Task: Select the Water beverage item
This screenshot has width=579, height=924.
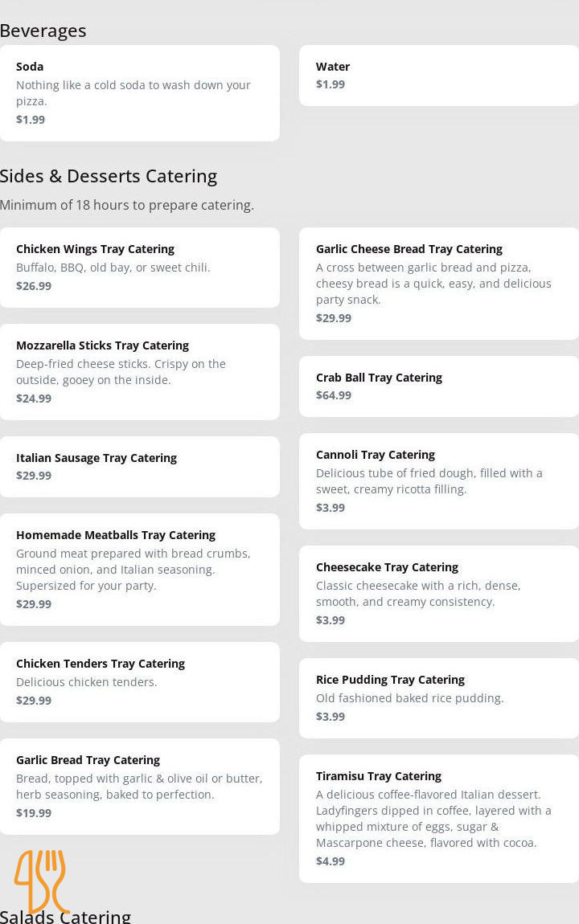Action: (438, 76)
